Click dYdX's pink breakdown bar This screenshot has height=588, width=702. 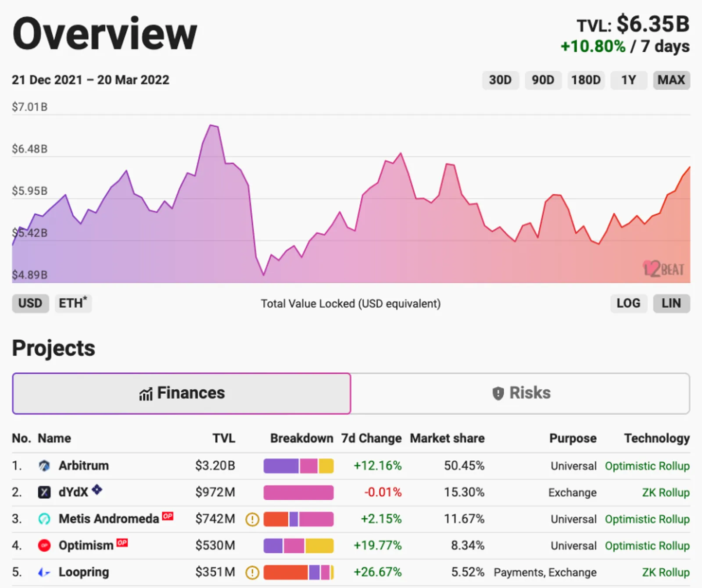coord(298,493)
